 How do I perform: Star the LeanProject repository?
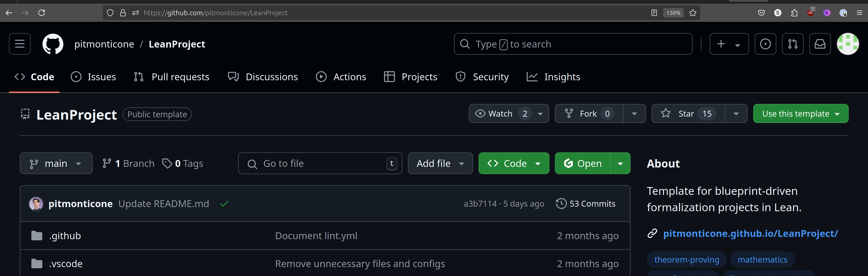[688, 114]
